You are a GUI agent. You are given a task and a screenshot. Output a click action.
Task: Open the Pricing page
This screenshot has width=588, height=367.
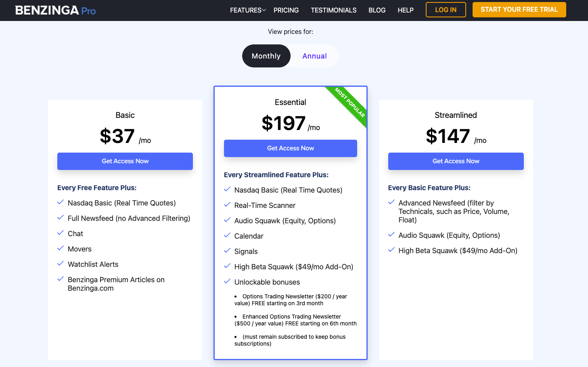[286, 10]
